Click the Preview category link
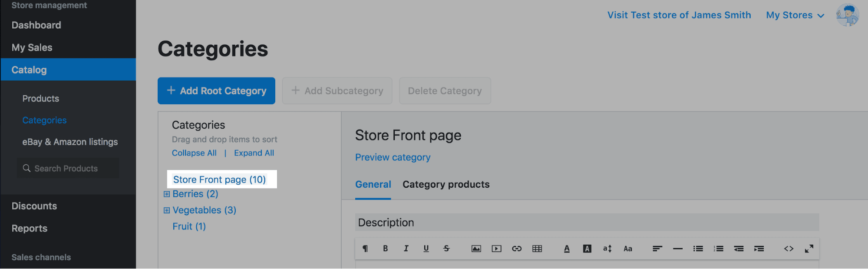868x269 pixels. pyautogui.click(x=393, y=157)
